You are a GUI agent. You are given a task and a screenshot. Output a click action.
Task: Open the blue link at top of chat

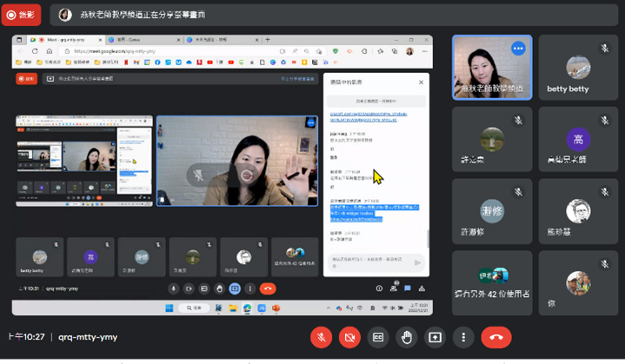[369, 116]
